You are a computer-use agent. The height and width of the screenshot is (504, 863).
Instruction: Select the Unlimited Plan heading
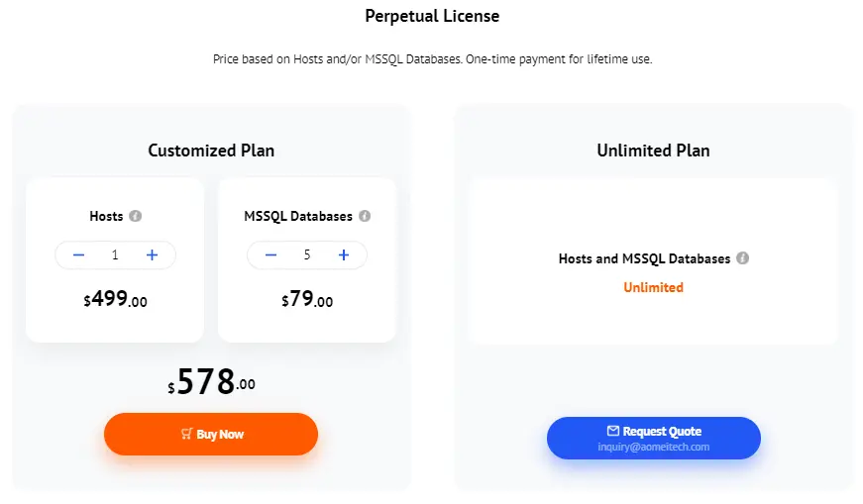pyautogui.click(x=653, y=151)
